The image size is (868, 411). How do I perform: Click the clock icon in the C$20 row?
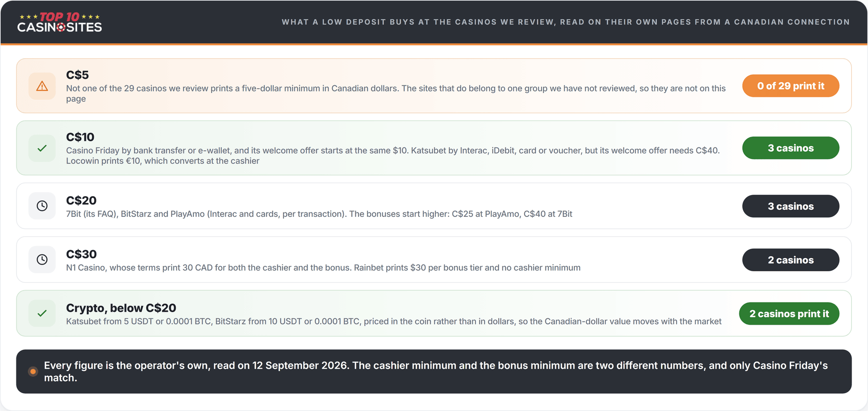pos(42,206)
